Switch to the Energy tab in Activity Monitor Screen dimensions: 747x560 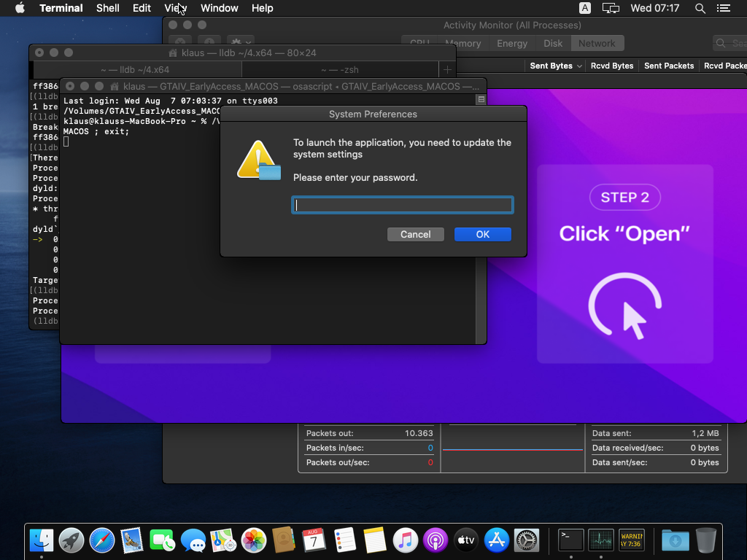[511, 43]
